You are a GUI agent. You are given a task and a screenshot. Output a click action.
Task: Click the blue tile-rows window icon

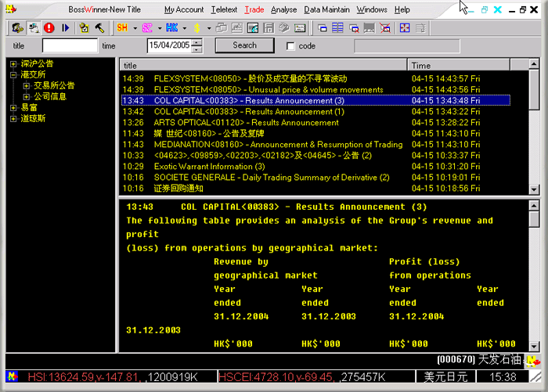[x=337, y=28]
